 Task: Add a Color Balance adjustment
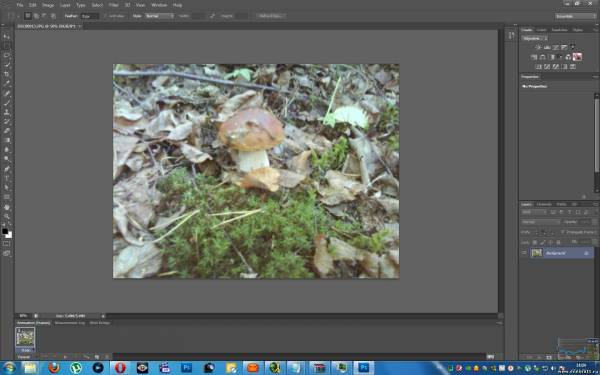point(543,57)
